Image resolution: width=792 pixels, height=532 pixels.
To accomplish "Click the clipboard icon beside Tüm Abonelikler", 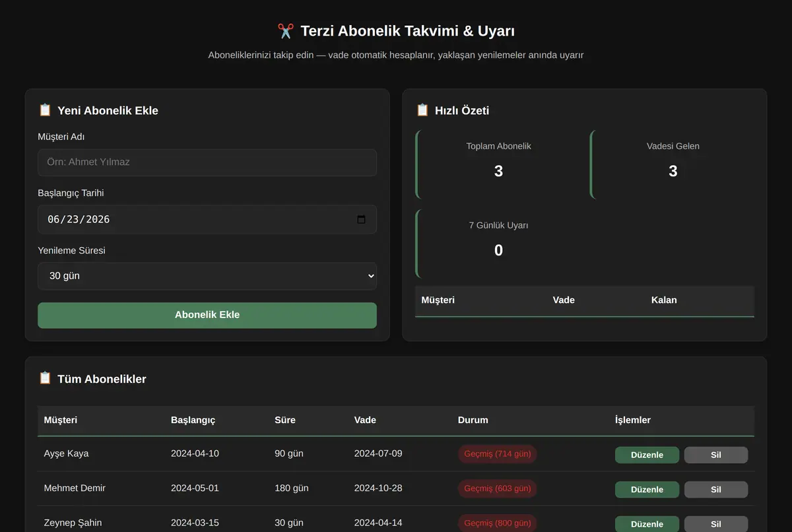I will (x=45, y=378).
